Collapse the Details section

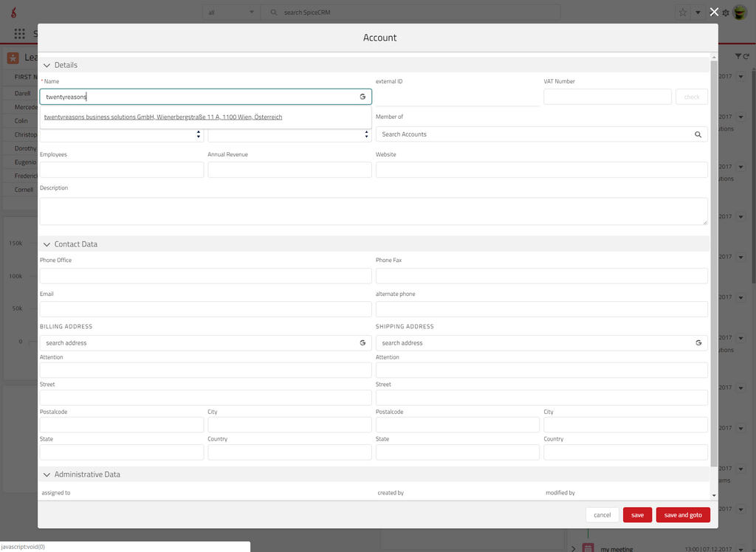(x=47, y=65)
